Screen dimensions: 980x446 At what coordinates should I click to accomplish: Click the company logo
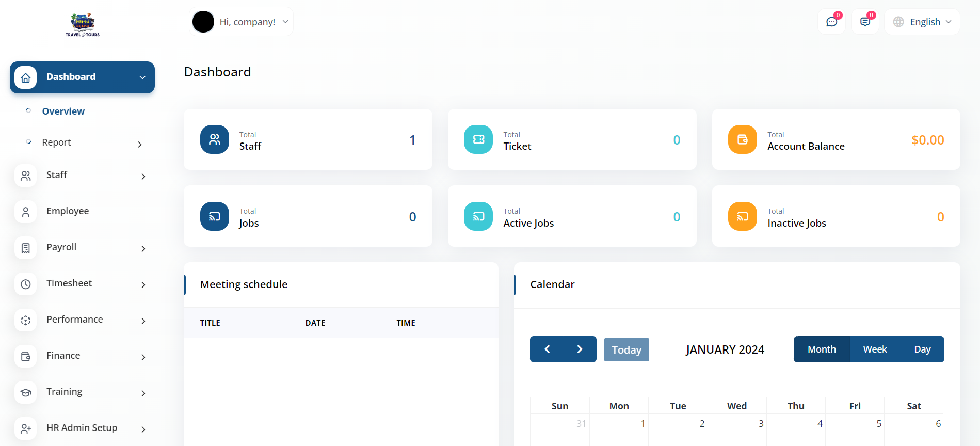pyautogui.click(x=83, y=24)
